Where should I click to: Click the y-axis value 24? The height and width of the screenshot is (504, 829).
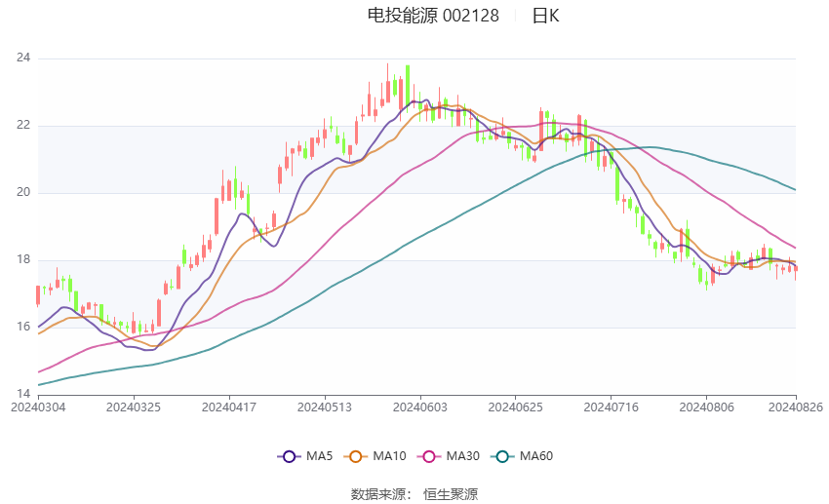(x=23, y=58)
